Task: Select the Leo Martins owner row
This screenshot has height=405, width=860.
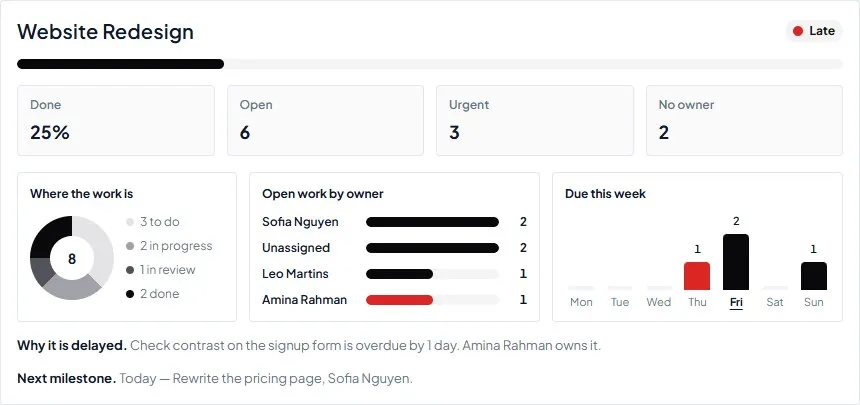Action: [394, 274]
